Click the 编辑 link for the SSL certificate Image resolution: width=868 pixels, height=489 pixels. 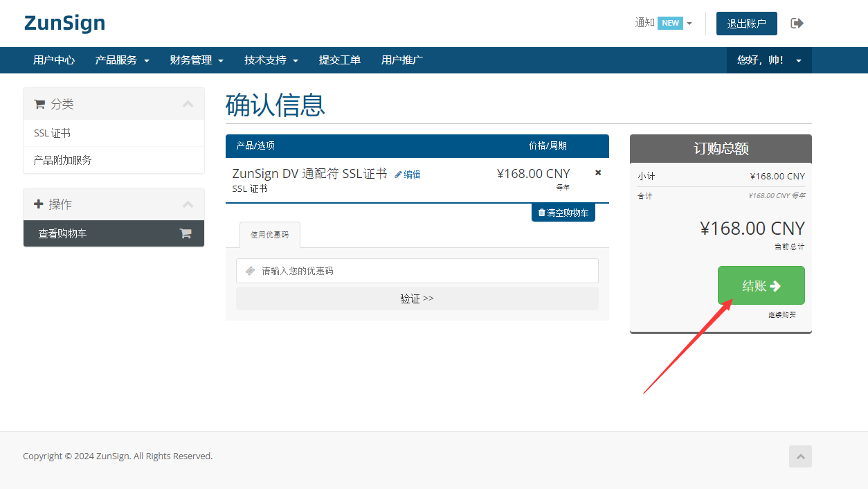(x=408, y=175)
